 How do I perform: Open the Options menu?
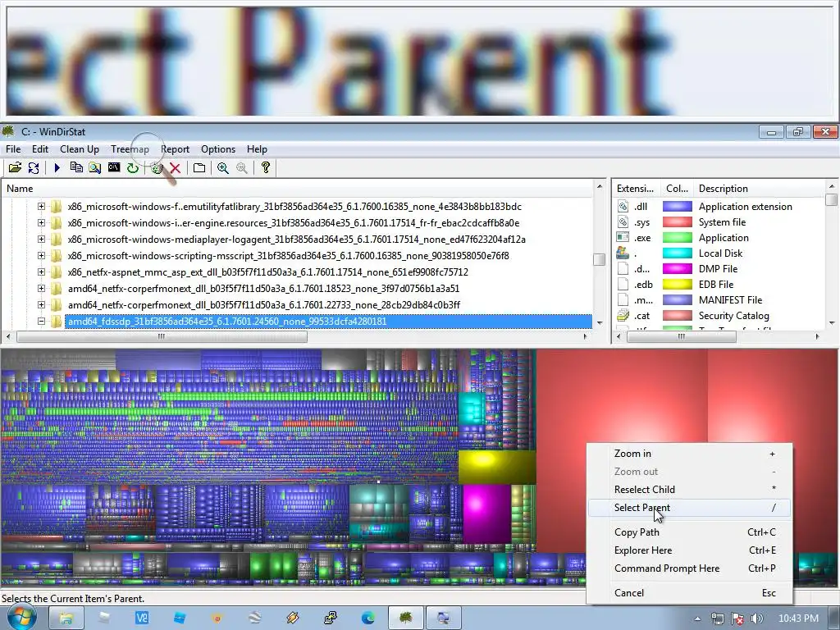pyautogui.click(x=218, y=149)
